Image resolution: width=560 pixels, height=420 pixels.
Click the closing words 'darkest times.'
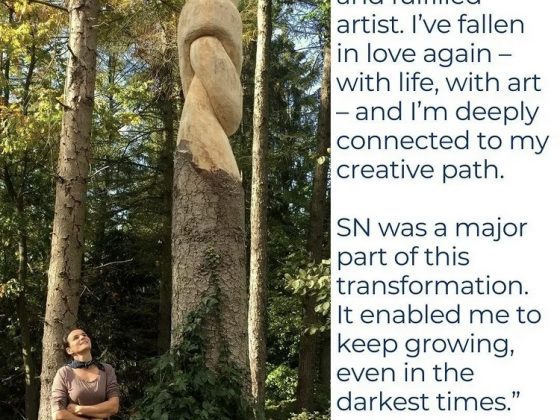(428, 402)
